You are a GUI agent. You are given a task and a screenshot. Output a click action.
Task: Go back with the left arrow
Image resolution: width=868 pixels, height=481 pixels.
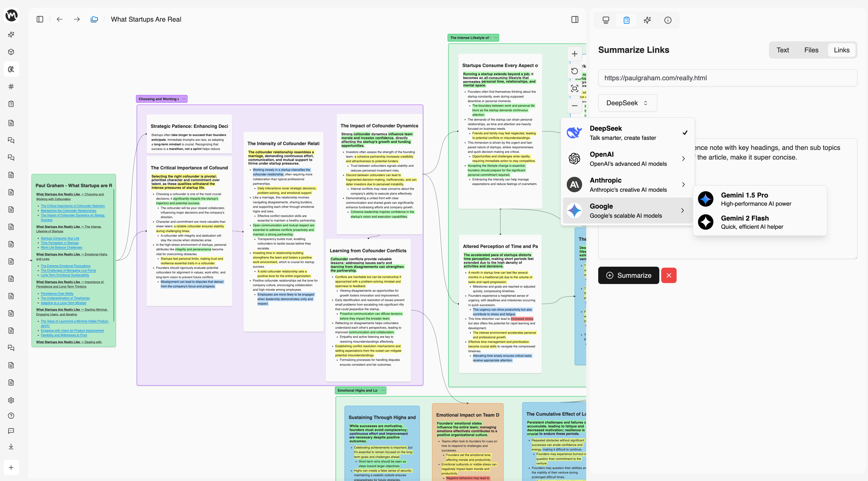pyautogui.click(x=60, y=19)
